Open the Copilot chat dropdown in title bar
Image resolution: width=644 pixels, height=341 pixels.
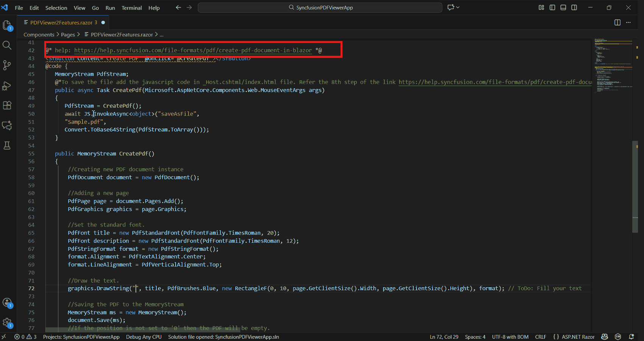click(453, 8)
